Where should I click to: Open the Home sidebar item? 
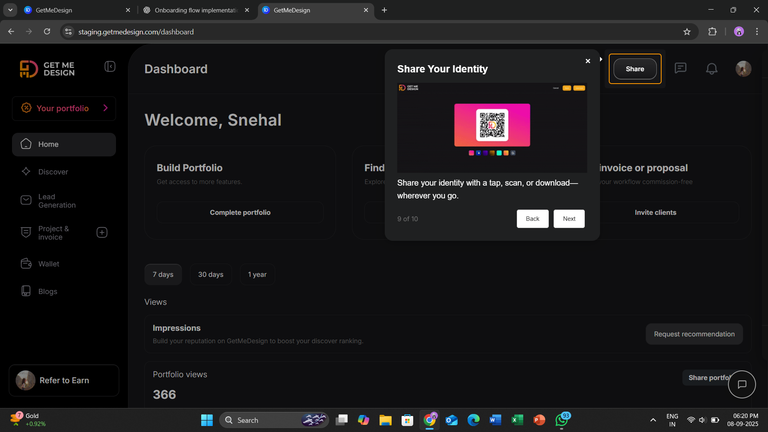(64, 144)
